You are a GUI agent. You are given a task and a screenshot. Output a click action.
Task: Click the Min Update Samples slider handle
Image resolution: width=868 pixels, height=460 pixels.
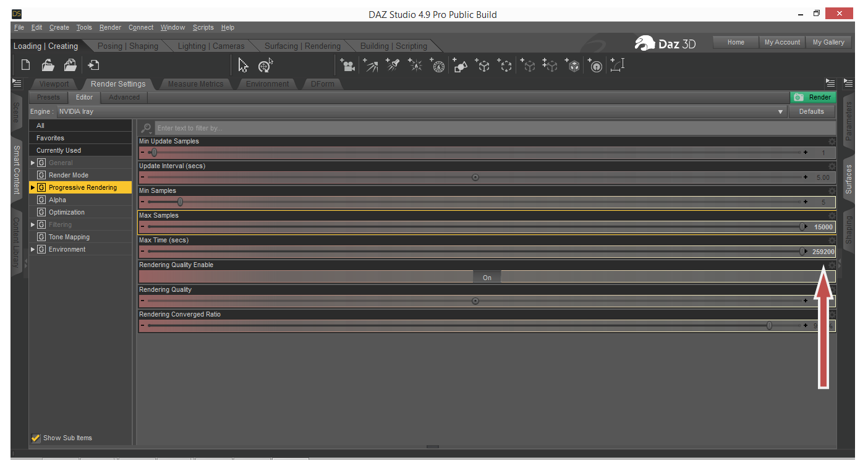pos(154,153)
